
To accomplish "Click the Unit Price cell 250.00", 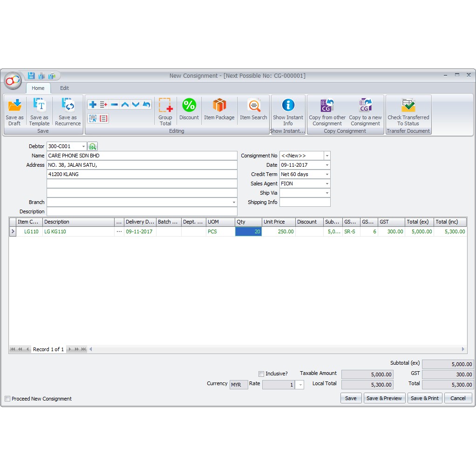I will pyautogui.click(x=279, y=231).
